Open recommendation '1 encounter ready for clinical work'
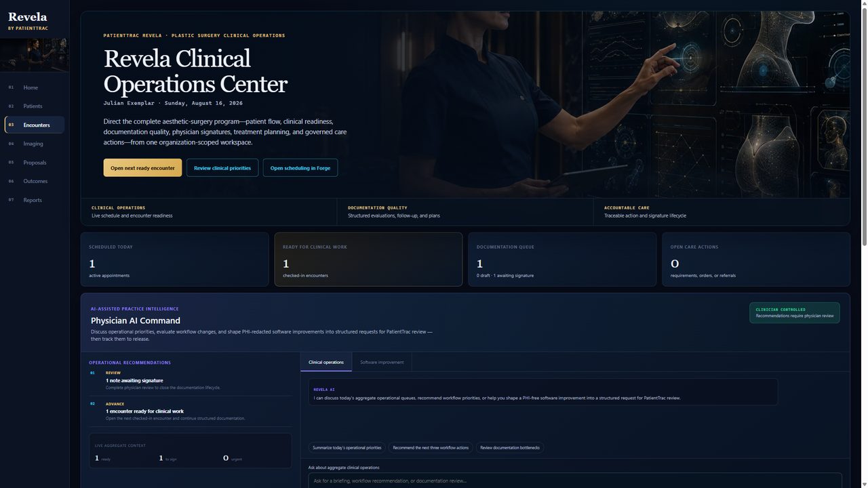The image size is (868, 488). click(190, 411)
